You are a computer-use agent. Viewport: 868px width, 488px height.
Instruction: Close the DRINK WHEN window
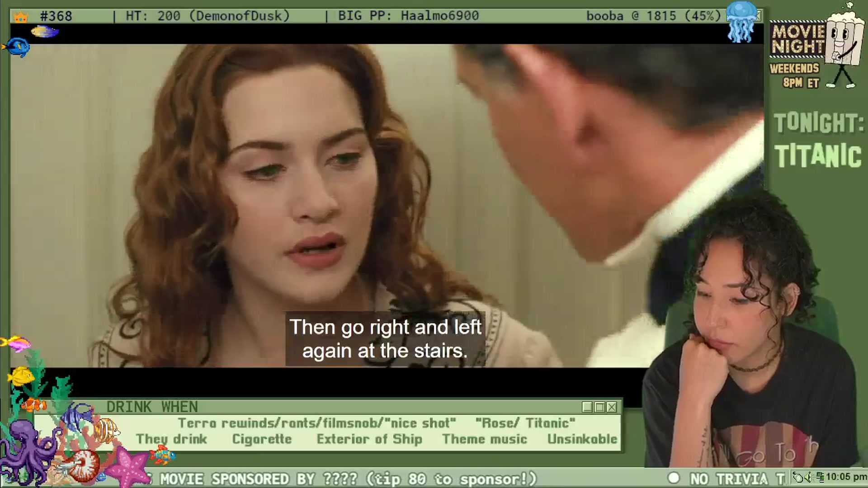click(x=612, y=407)
